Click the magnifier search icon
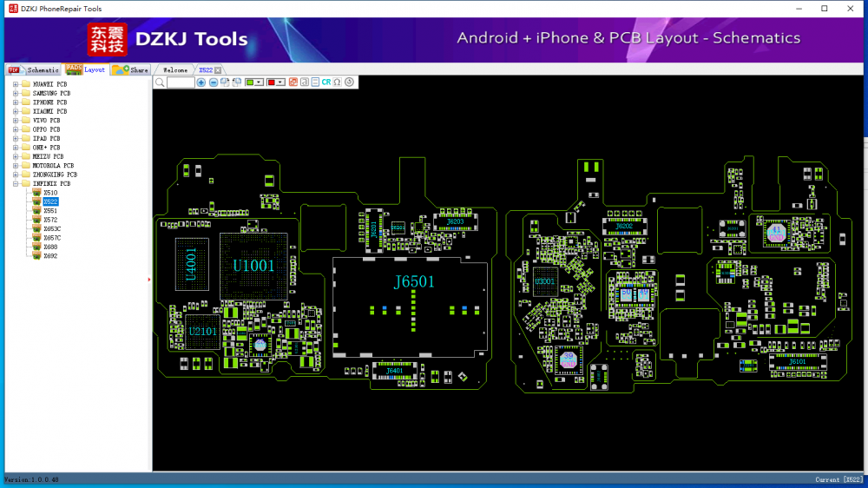Viewport: 868px width, 488px height. click(x=160, y=82)
